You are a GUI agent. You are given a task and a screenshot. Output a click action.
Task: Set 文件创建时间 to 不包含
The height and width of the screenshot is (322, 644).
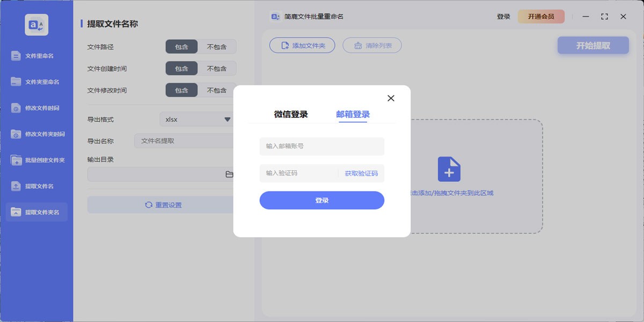pos(217,69)
